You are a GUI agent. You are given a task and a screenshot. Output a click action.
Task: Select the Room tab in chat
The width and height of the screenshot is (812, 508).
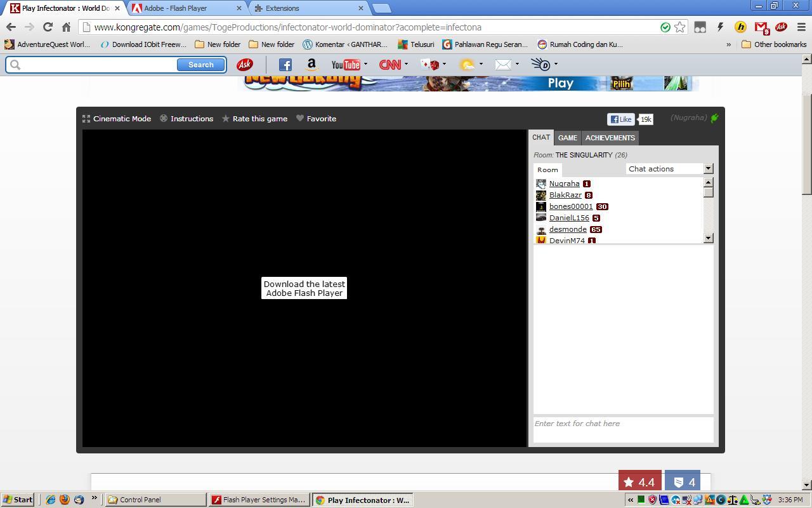[x=547, y=170]
